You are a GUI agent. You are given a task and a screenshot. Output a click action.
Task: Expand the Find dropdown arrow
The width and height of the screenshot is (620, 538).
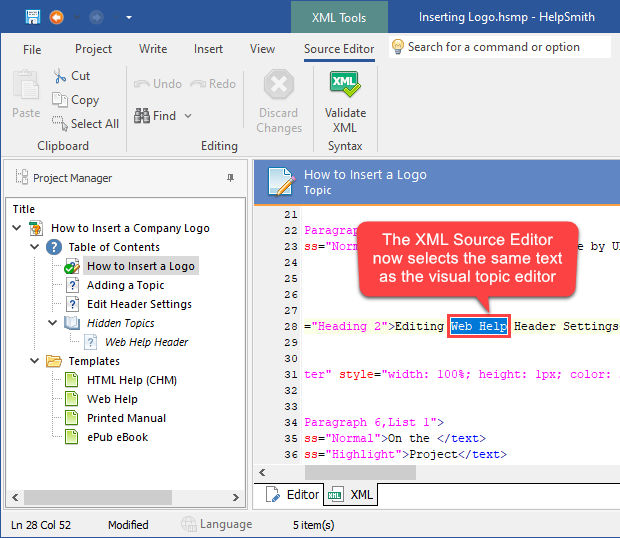tap(188, 116)
